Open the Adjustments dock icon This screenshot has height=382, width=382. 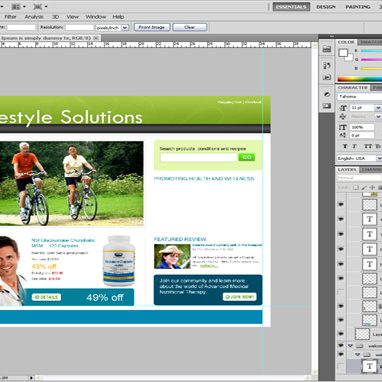(327, 95)
